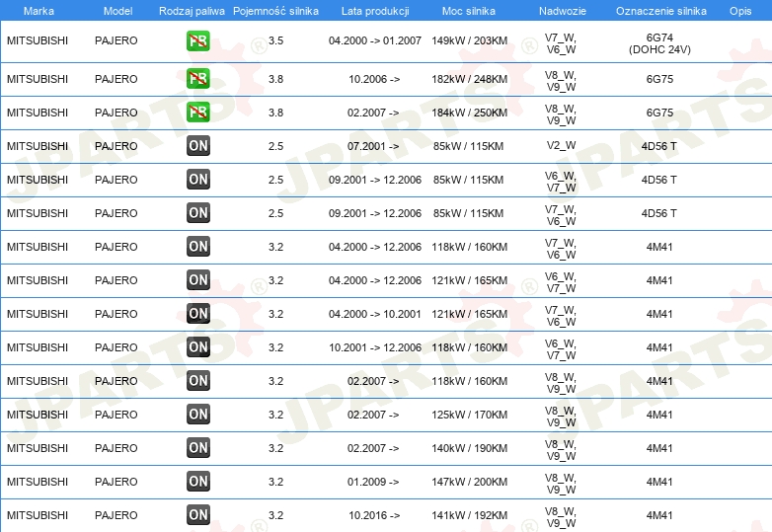
Task: Click the ON diesel icon for 140kW / 190KM
Action: [x=197, y=448]
